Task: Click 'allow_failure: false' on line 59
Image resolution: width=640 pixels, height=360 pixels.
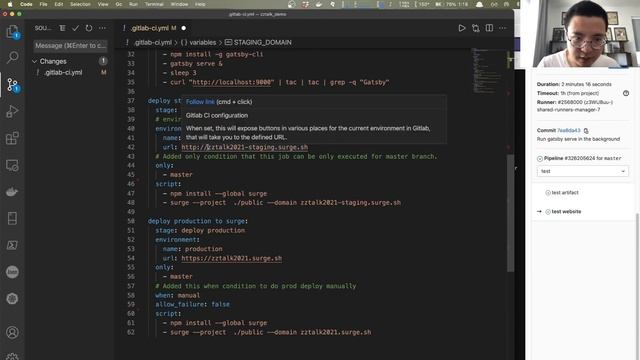Action: pos(192,304)
